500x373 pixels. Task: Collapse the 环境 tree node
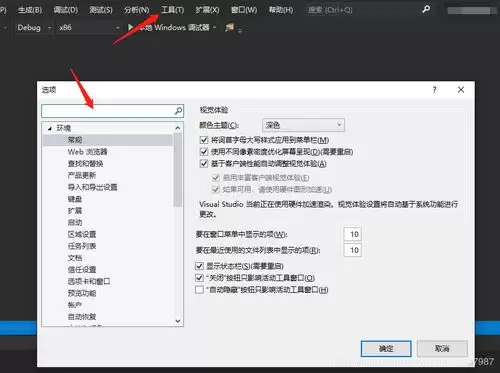[x=50, y=128]
